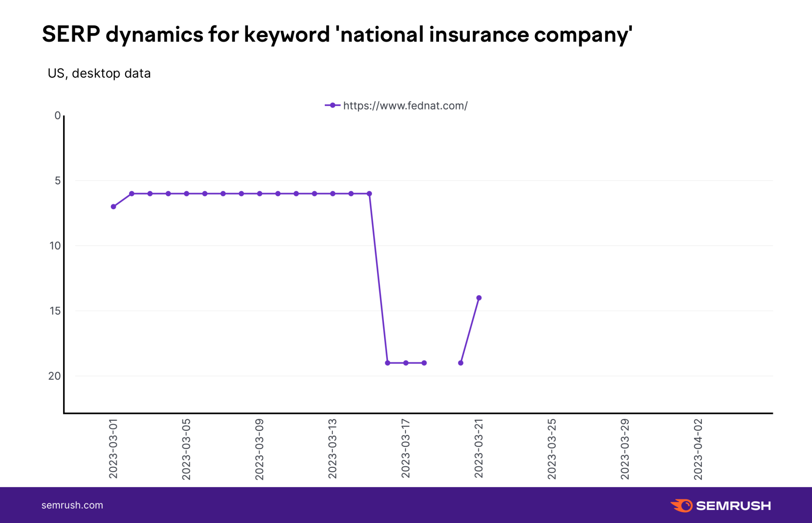The image size is (812, 523).
Task: Click the y-axis label 10
Action: click(x=55, y=246)
